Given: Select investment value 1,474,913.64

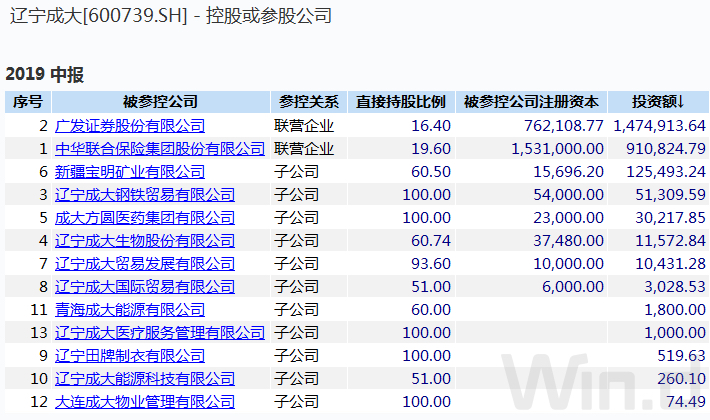Looking at the screenshot, I should tap(659, 126).
